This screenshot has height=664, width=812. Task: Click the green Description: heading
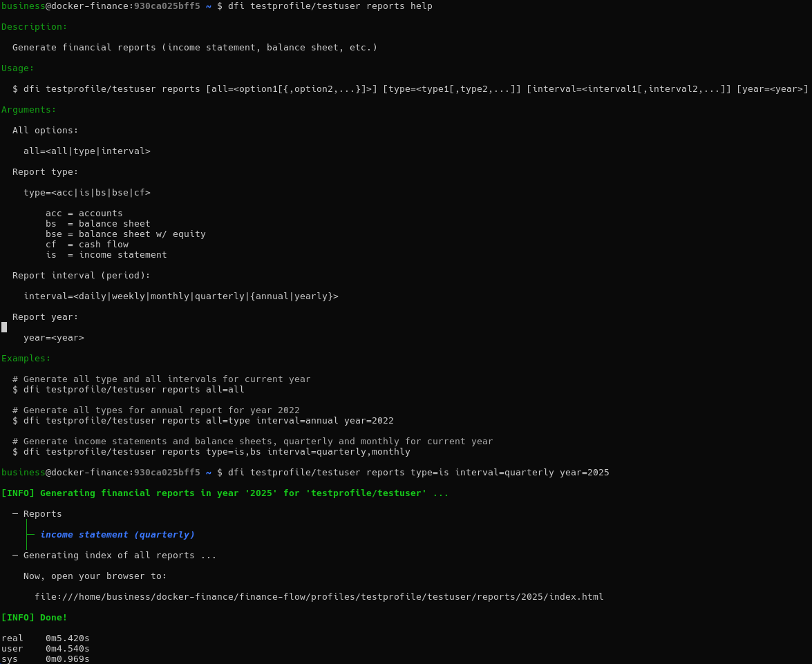[35, 27]
